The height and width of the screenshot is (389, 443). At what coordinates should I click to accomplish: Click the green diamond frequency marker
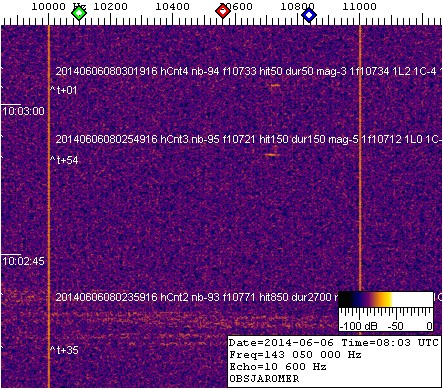tap(79, 13)
